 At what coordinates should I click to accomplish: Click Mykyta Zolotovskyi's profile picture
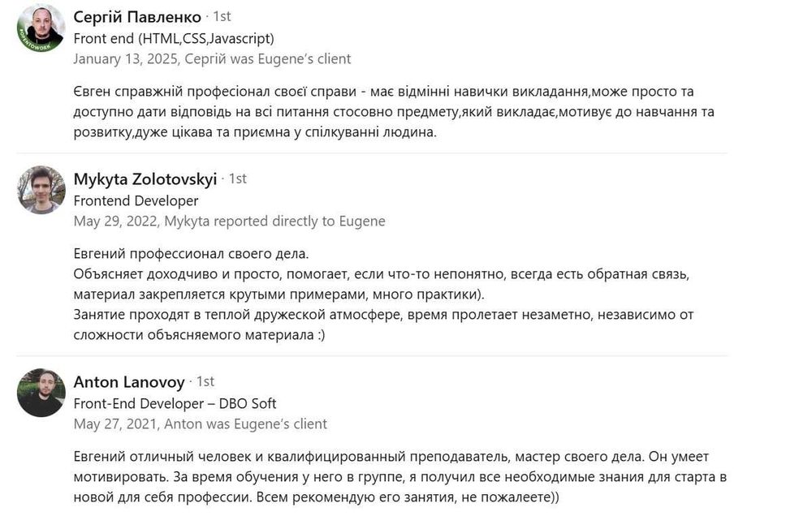pos(41,190)
